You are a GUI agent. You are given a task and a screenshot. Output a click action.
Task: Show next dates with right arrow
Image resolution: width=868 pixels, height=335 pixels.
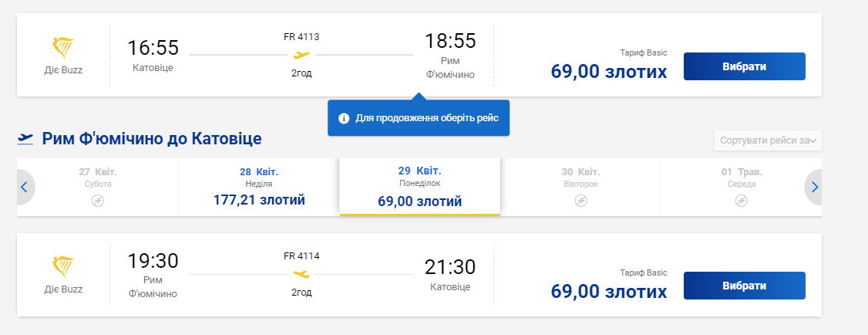pyautogui.click(x=814, y=187)
